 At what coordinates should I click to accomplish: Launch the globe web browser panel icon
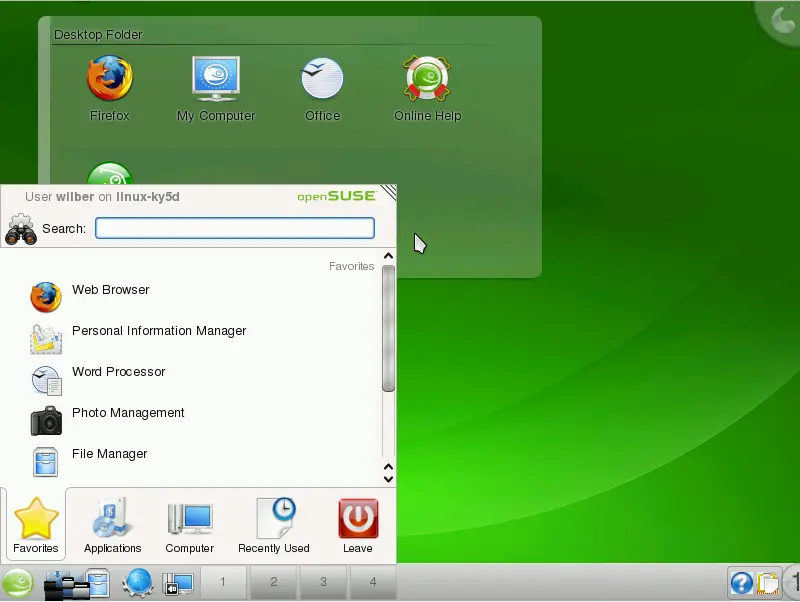[137, 582]
